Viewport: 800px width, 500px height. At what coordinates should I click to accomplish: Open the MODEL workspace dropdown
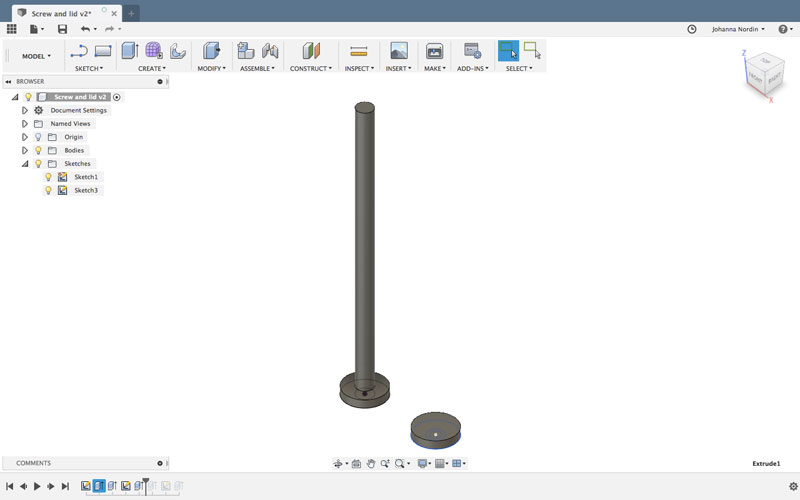(36, 56)
